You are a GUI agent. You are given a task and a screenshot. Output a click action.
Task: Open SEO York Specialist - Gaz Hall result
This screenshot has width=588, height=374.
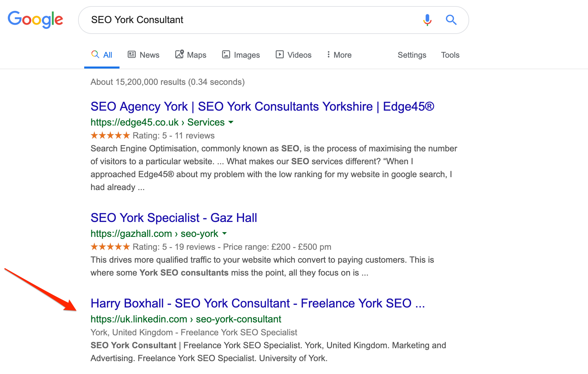174,218
